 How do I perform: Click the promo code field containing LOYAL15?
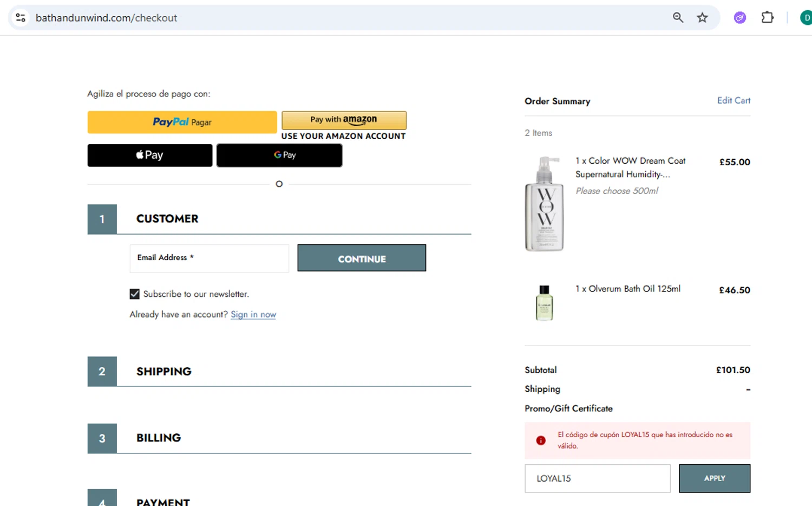click(598, 478)
